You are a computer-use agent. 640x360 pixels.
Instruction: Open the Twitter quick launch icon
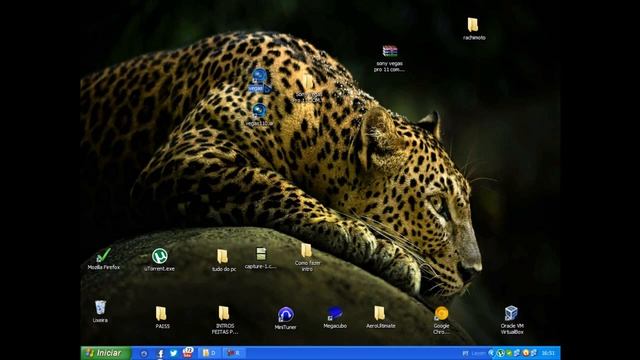pos(173,353)
